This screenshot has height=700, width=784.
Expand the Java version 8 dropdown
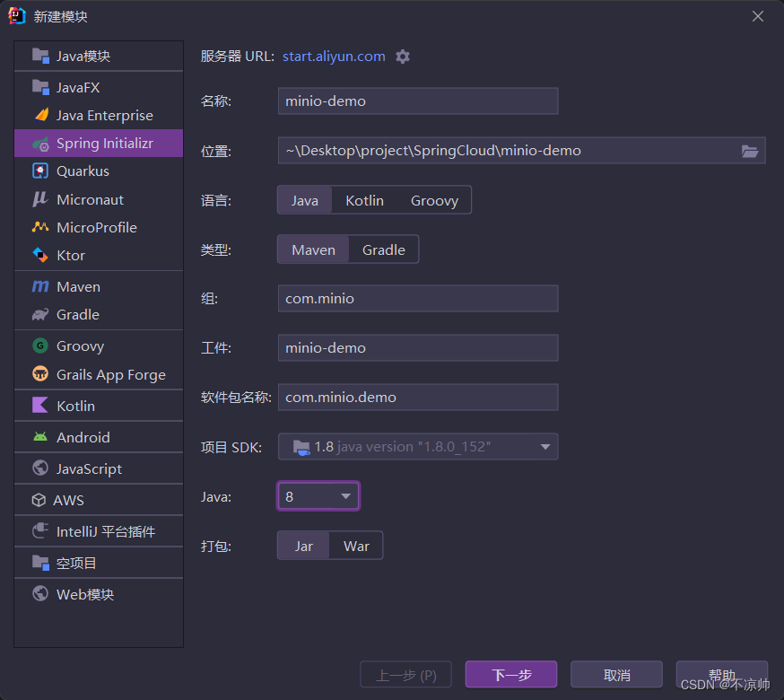tap(318, 496)
